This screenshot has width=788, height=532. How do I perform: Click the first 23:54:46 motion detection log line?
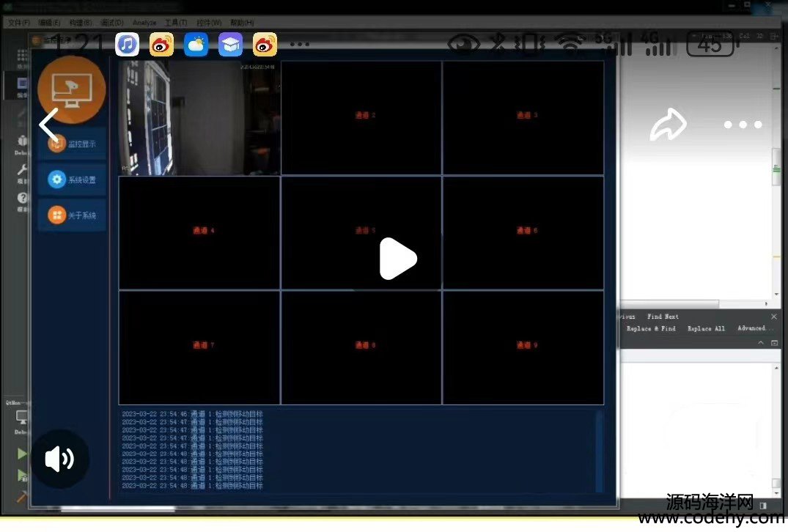[x=193, y=414]
